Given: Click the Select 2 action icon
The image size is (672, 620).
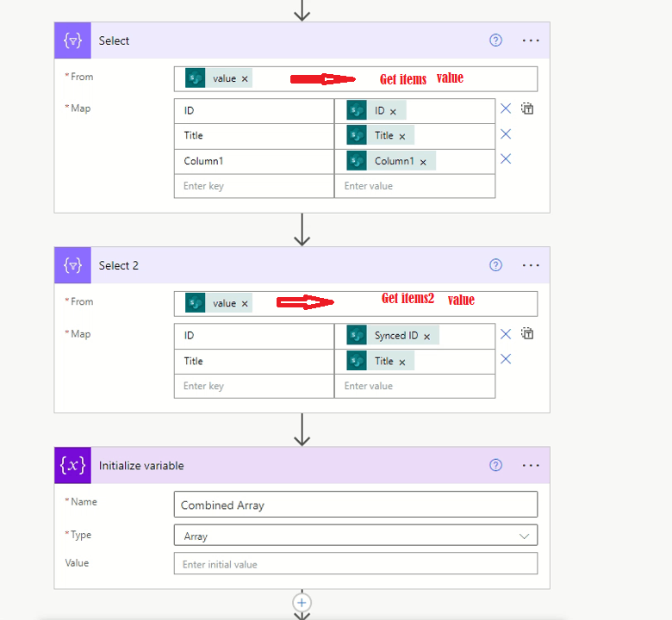Looking at the screenshot, I should (x=73, y=265).
